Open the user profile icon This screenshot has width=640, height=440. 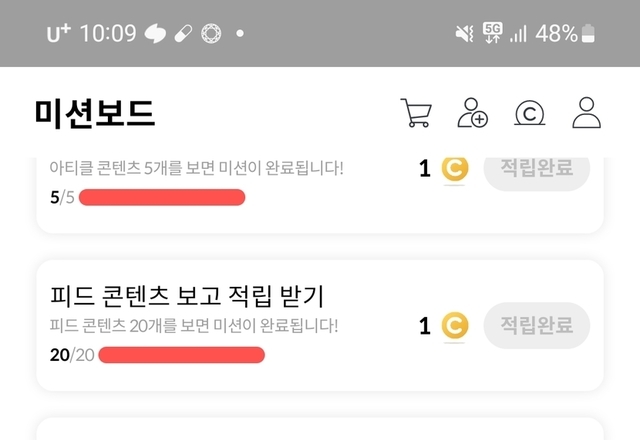click(587, 113)
